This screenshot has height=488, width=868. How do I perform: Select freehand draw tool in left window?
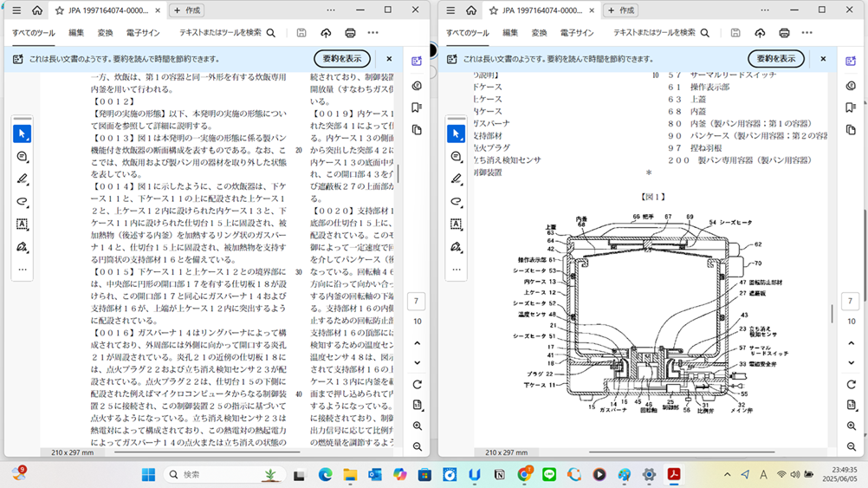coord(23,202)
